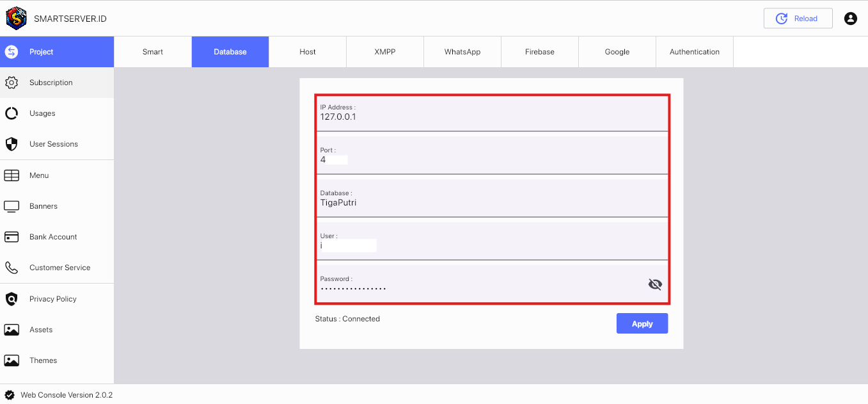Open the WhatsApp configuration tab
868x404 pixels.
point(462,51)
